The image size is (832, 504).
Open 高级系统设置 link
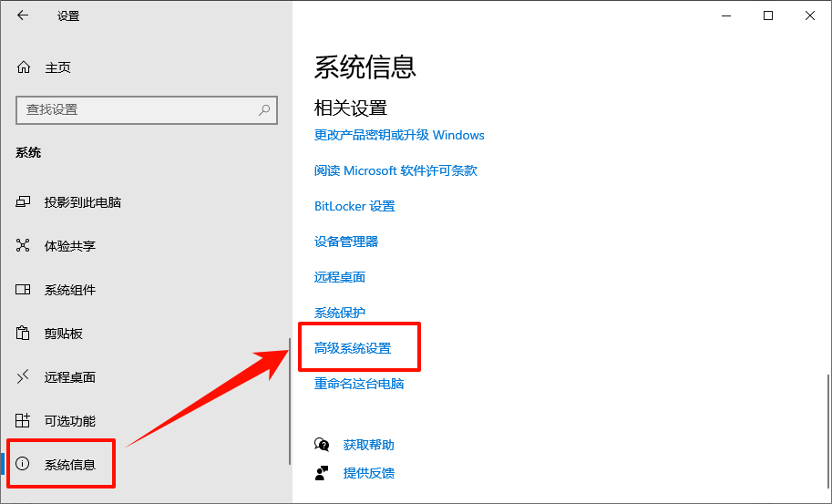click(x=353, y=348)
